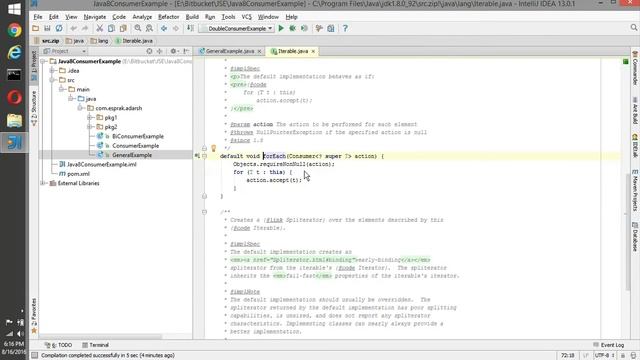
Task: Click the UTF-8 encoding status item
Action: point(604,356)
